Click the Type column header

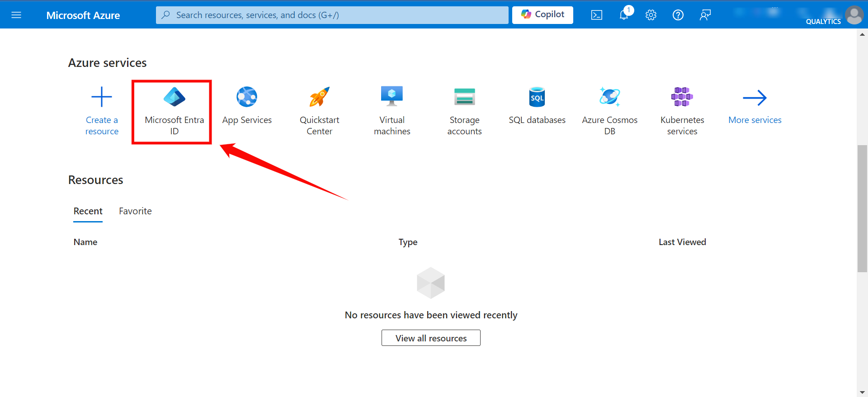[x=408, y=242]
